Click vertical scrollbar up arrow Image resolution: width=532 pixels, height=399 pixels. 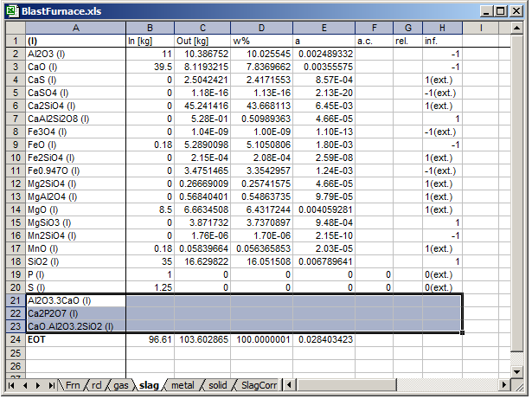coord(517,28)
